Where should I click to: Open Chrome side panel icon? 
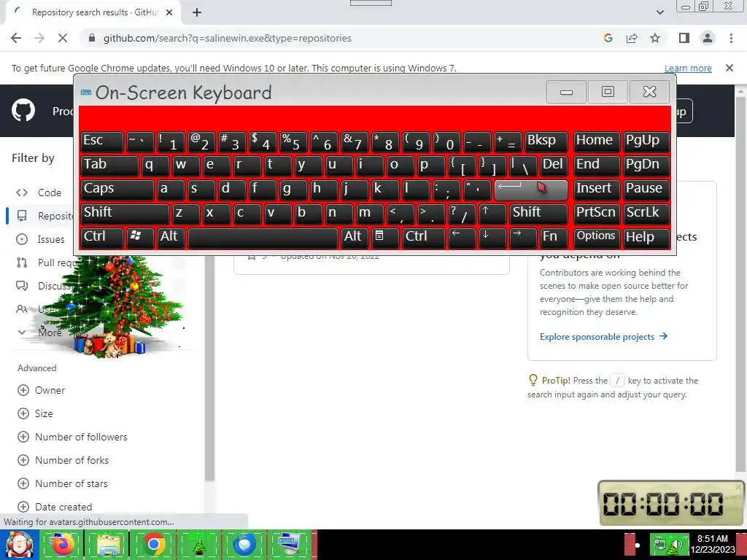(684, 38)
